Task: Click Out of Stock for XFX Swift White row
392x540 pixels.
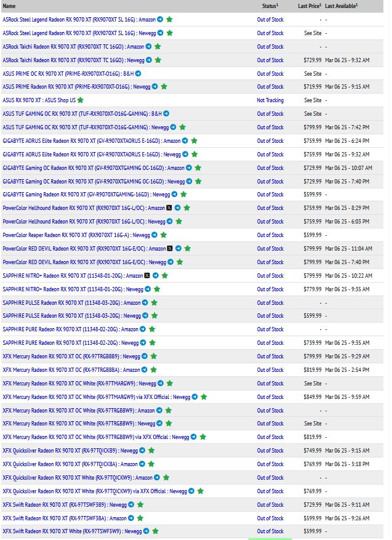Action: tap(270, 531)
